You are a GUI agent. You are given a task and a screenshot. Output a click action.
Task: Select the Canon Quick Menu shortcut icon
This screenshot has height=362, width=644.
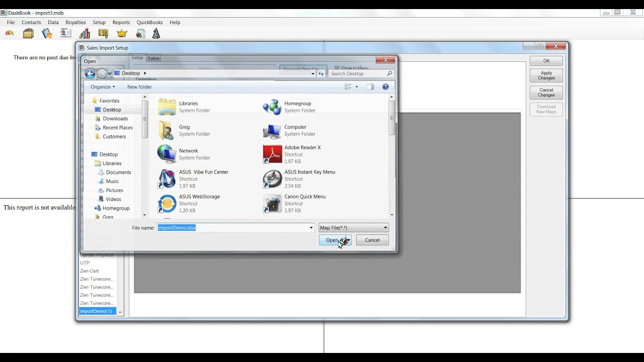[272, 204]
